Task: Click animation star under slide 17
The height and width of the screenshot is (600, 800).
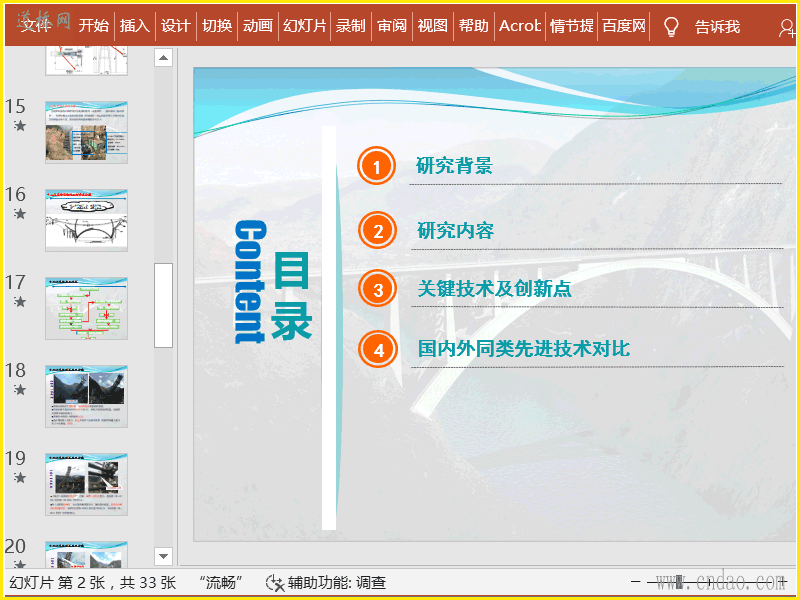Action: pos(20,302)
